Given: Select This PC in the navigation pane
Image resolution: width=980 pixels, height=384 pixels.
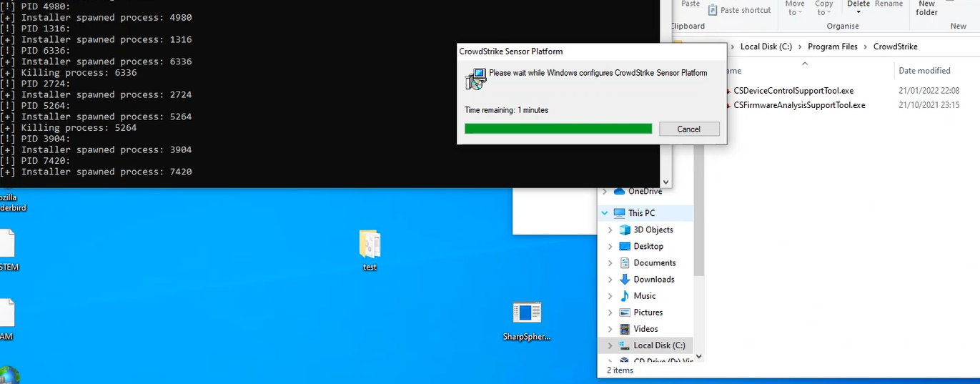Looking at the screenshot, I should click(641, 213).
